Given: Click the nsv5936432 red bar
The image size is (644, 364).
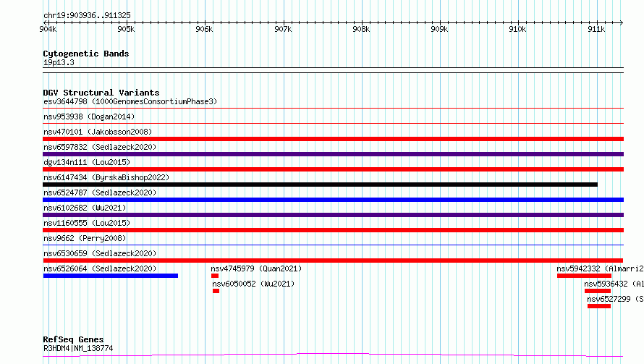Looking at the screenshot, I should pyautogui.click(x=598, y=291).
